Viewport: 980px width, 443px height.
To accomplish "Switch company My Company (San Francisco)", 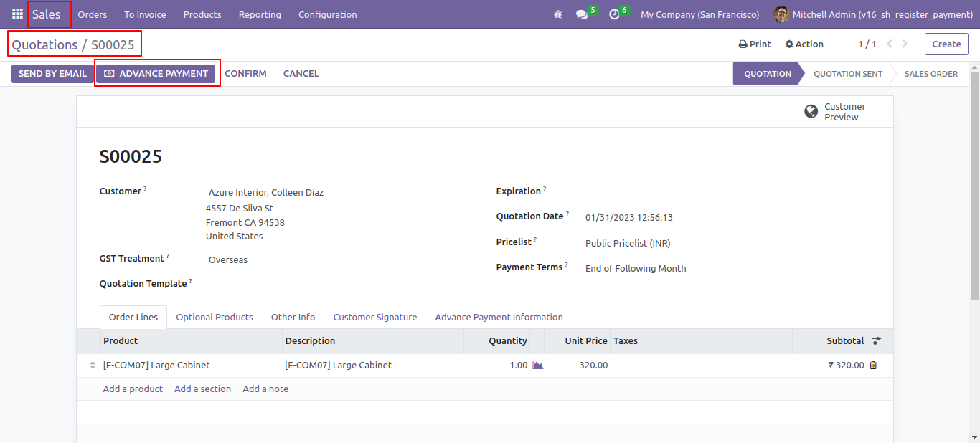I will point(699,14).
